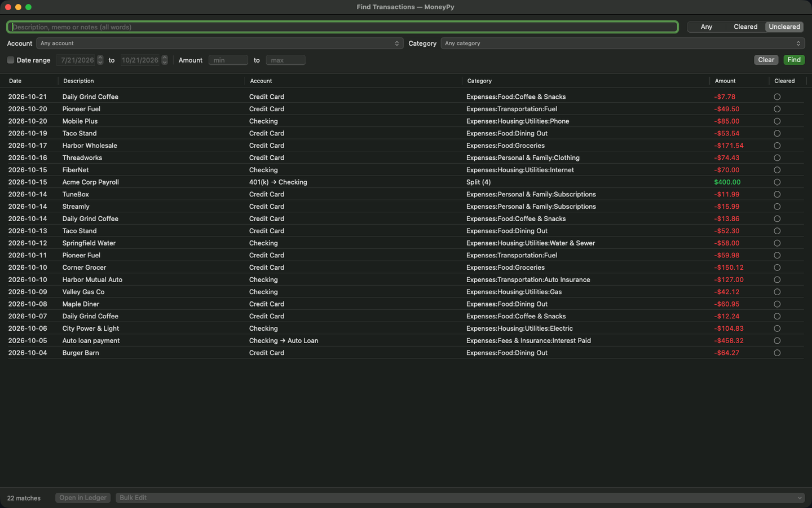Viewport: 812px width, 508px height.
Task: Click the green Find button
Action: [x=794, y=60]
